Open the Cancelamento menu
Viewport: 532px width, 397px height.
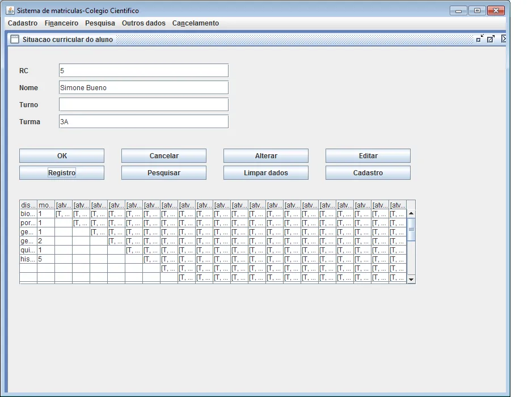[x=196, y=23]
